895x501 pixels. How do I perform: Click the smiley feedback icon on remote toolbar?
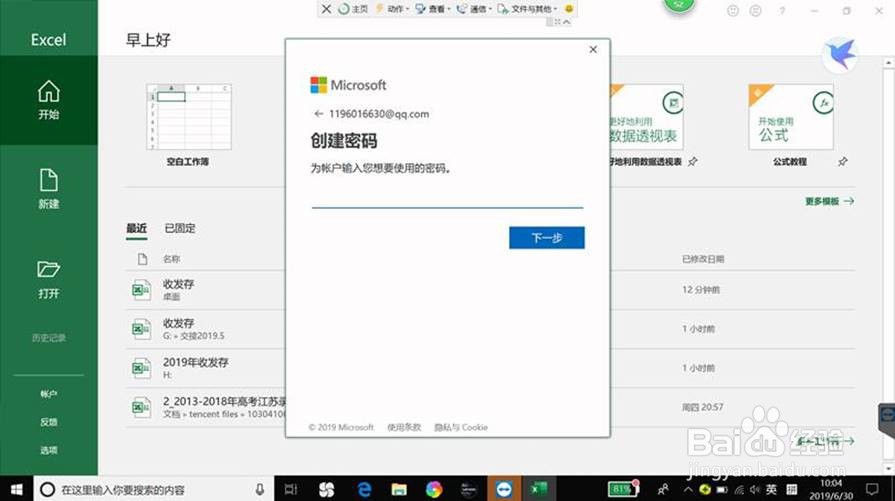[569, 9]
